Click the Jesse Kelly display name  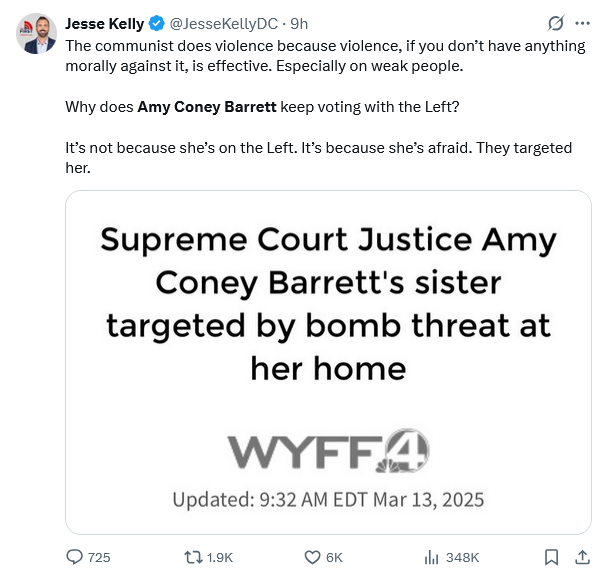(104, 24)
